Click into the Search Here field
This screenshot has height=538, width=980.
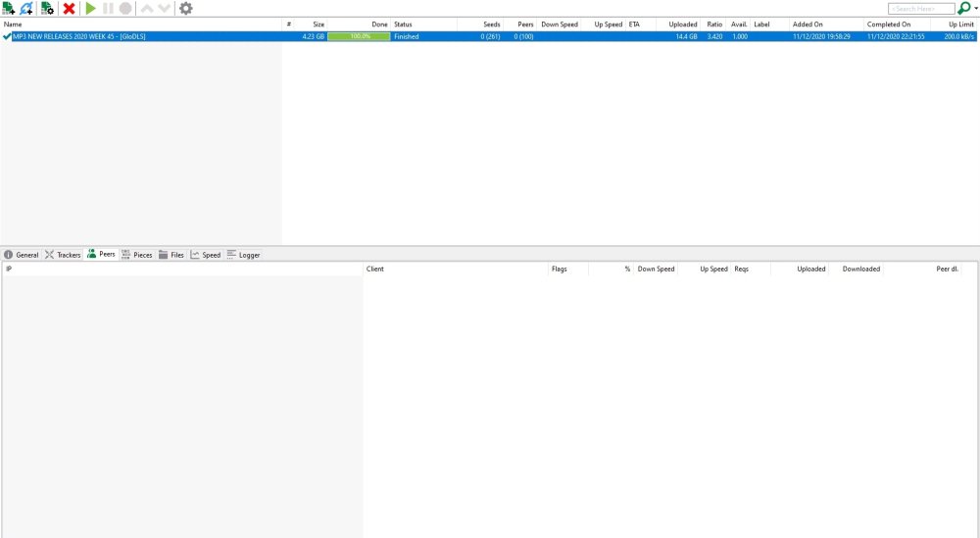pos(920,9)
